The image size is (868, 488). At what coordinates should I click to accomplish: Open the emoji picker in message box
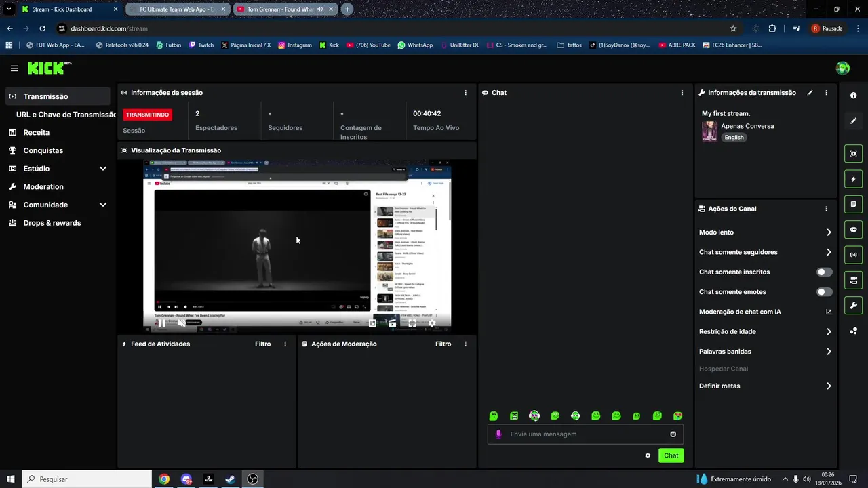[673, 434]
